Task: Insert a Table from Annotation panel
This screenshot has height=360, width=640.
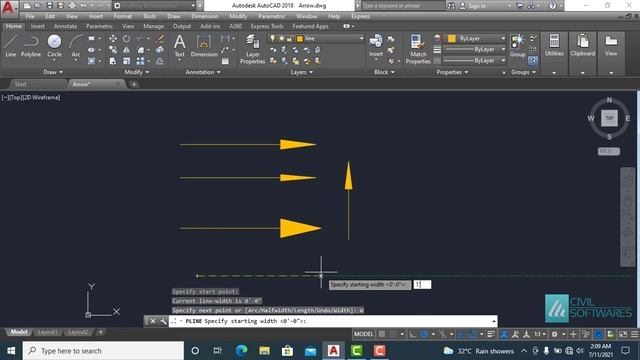Action: (x=225, y=61)
